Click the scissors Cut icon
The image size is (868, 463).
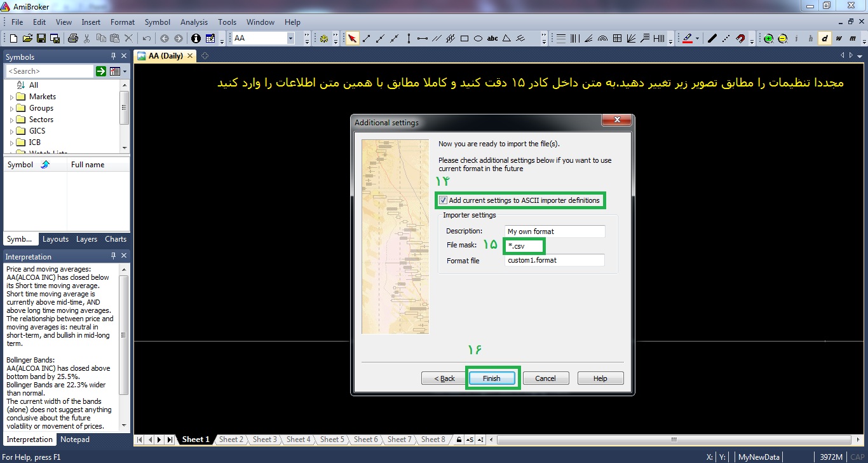pyautogui.click(x=87, y=39)
